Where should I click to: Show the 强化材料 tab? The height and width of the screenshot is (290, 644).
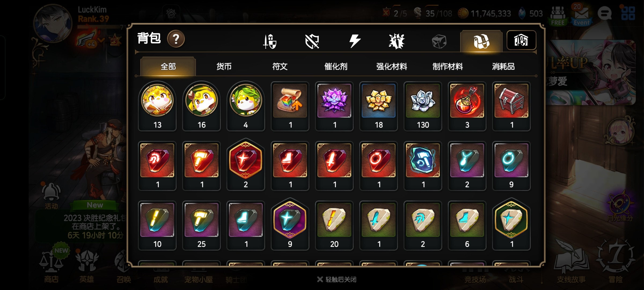(392, 66)
